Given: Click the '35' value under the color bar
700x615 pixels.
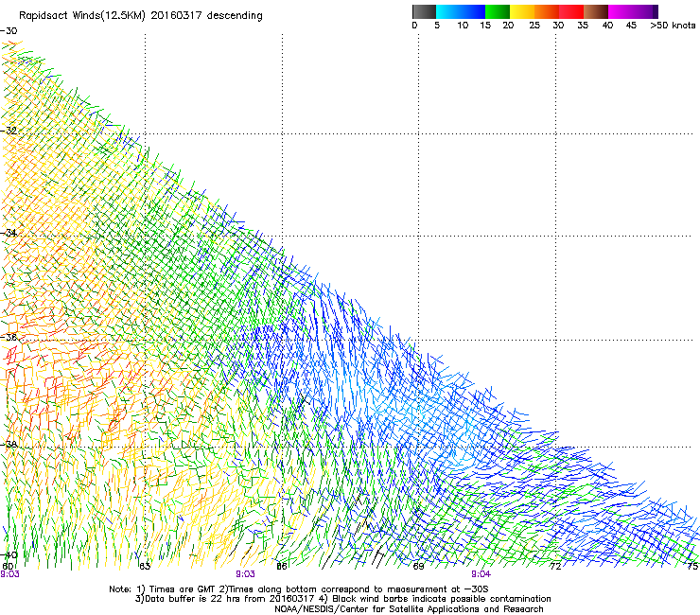Looking at the screenshot, I should coord(583,26).
